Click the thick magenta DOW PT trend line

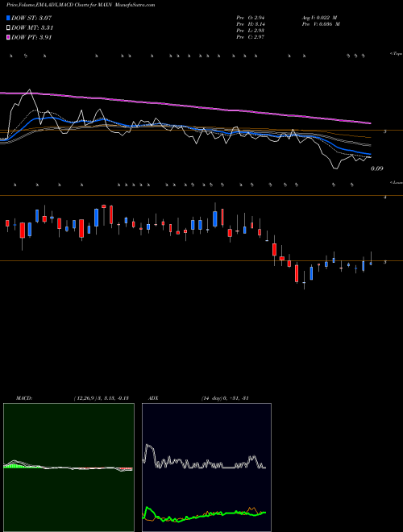tap(185, 105)
